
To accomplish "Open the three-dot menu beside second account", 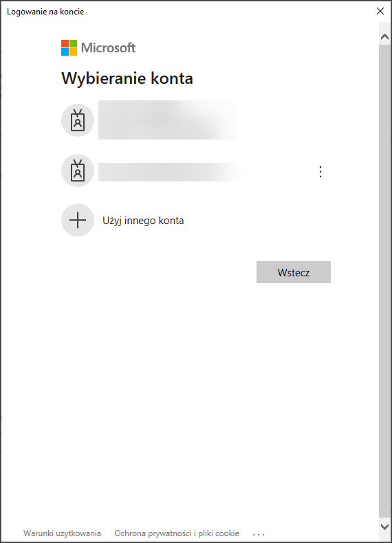I will (320, 172).
